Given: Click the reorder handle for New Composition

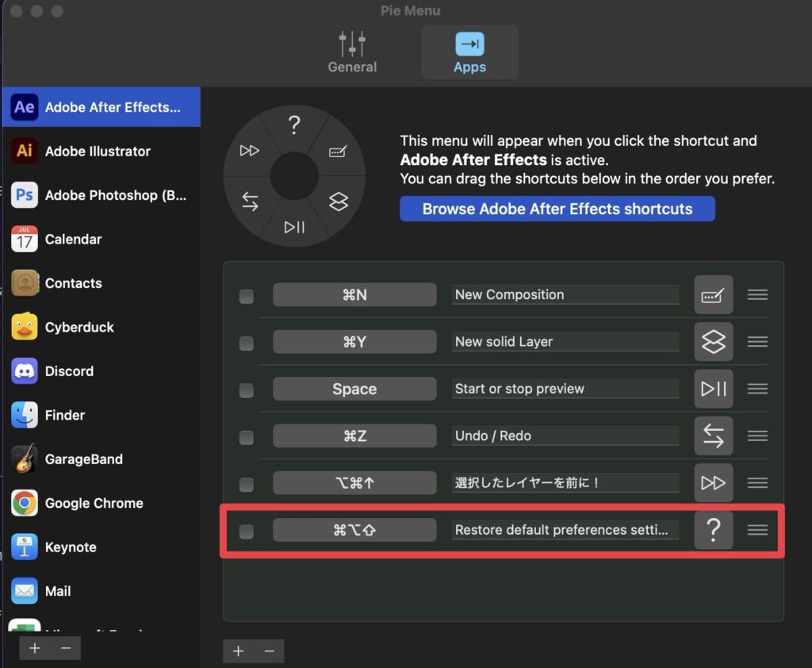Looking at the screenshot, I should pos(757,295).
